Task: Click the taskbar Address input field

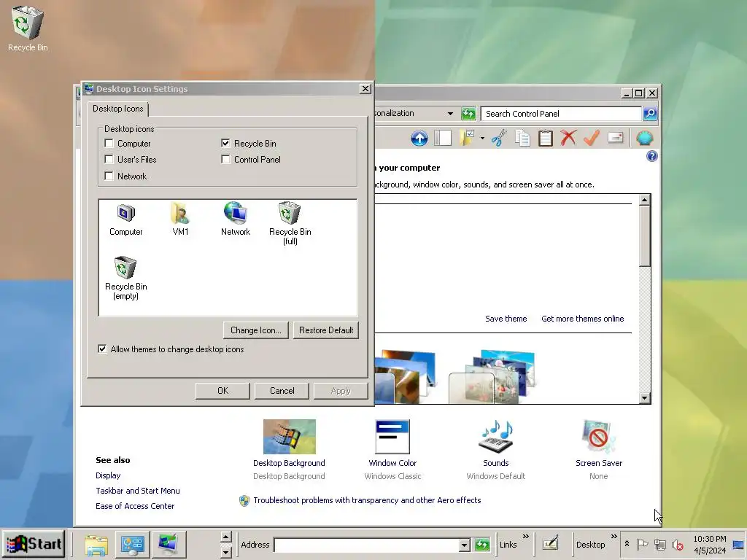Action: coord(366,545)
